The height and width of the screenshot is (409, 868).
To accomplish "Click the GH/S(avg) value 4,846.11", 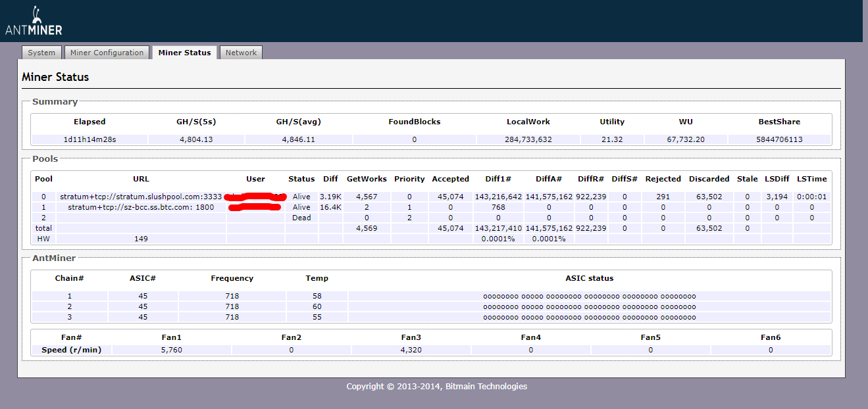I will 299,139.
